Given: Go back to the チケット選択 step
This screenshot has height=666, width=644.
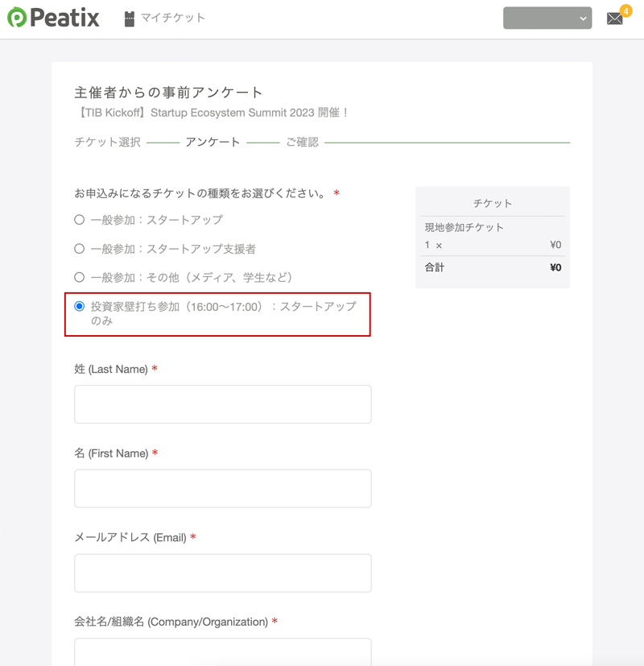Looking at the screenshot, I should click(x=107, y=143).
